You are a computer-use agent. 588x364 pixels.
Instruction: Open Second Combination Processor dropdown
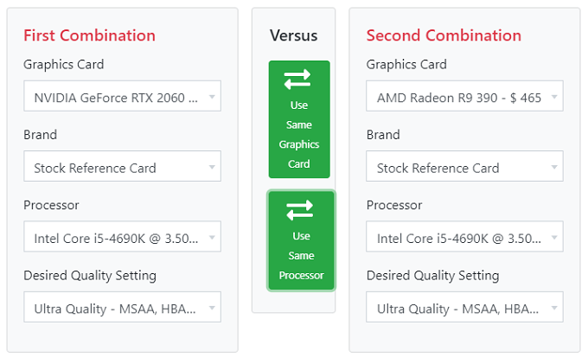click(464, 237)
